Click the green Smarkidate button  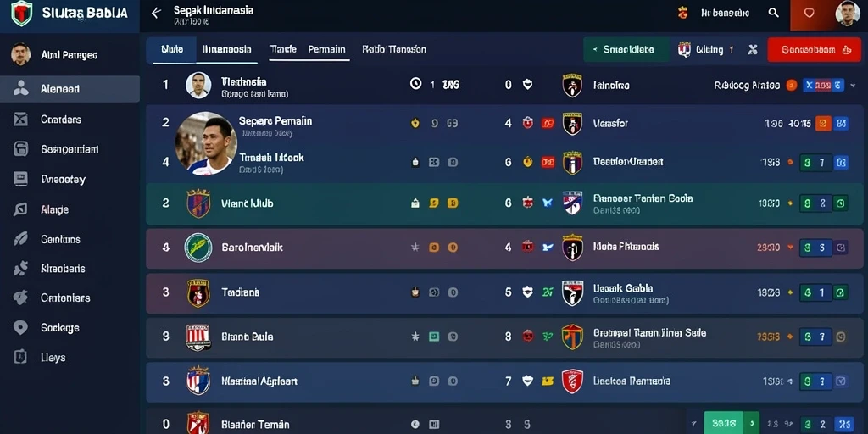pos(626,50)
